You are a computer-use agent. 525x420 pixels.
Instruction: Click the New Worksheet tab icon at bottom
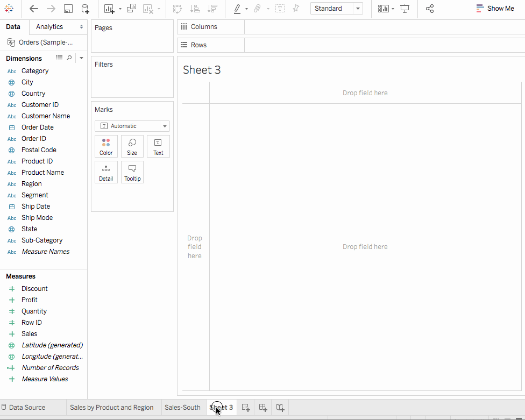[x=246, y=408]
